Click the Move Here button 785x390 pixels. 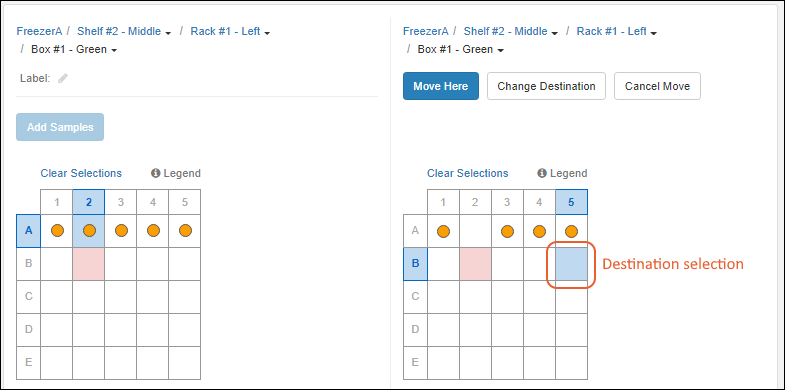coord(441,86)
